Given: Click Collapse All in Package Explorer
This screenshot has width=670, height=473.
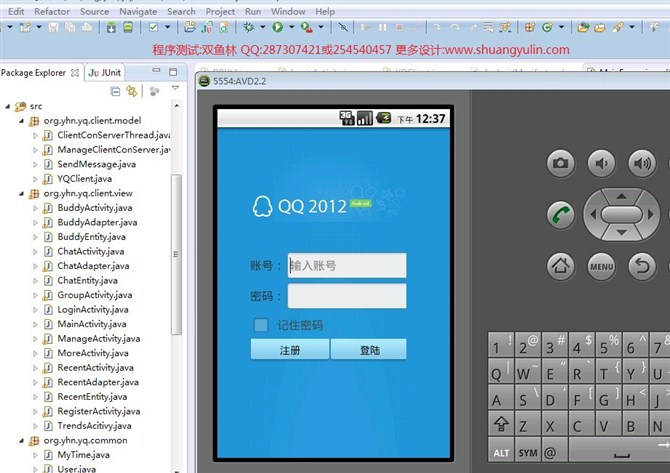Looking at the screenshot, I should [x=115, y=91].
